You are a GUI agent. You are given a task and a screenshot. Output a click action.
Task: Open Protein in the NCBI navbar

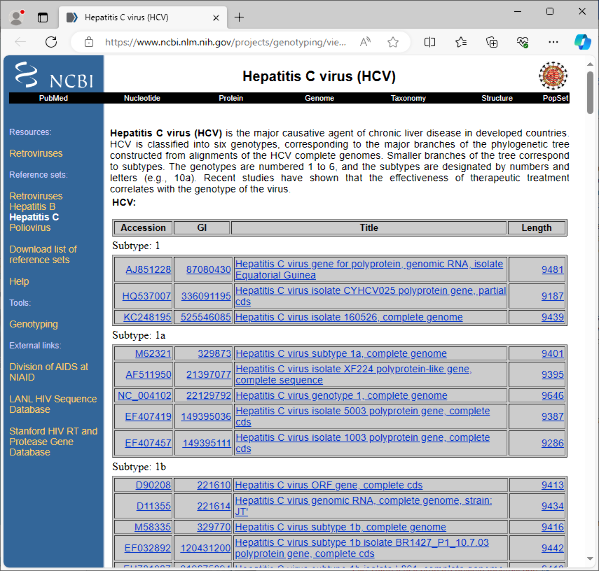coord(231,98)
